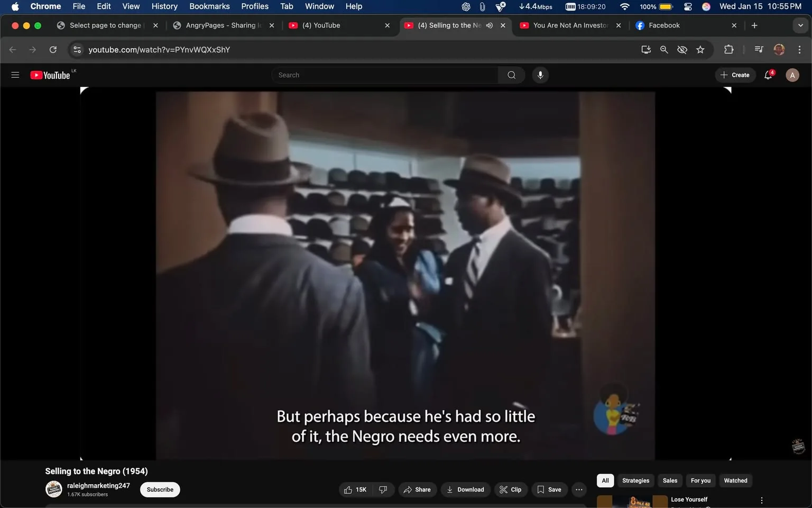
Task: Save the video to a playlist
Action: coord(549,489)
